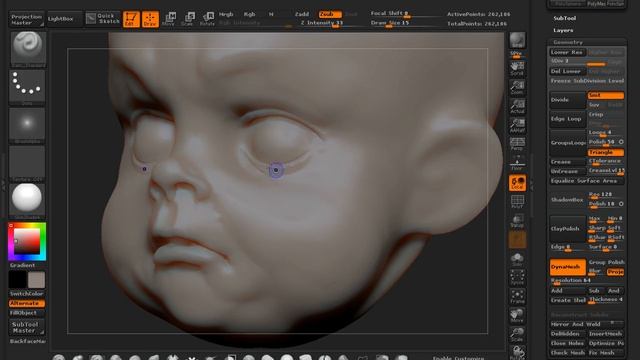Image resolution: width=640 pixels, height=360 pixels.
Task: Open the stroke type (dots) selector
Action: pyautogui.click(x=27, y=87)
